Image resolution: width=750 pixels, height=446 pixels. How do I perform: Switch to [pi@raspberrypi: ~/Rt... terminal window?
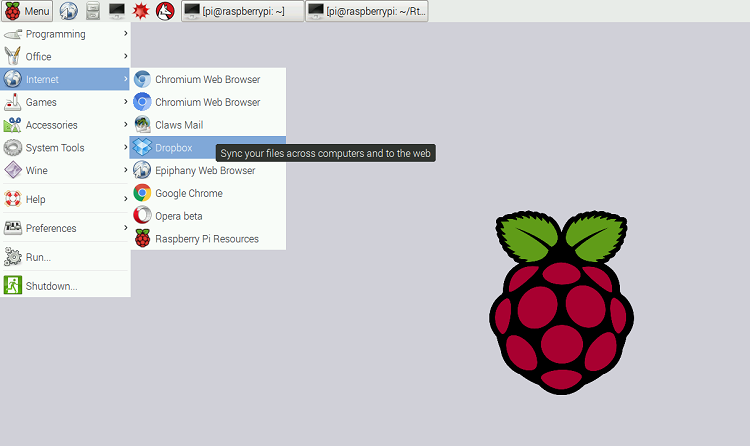tap(367, 11)
